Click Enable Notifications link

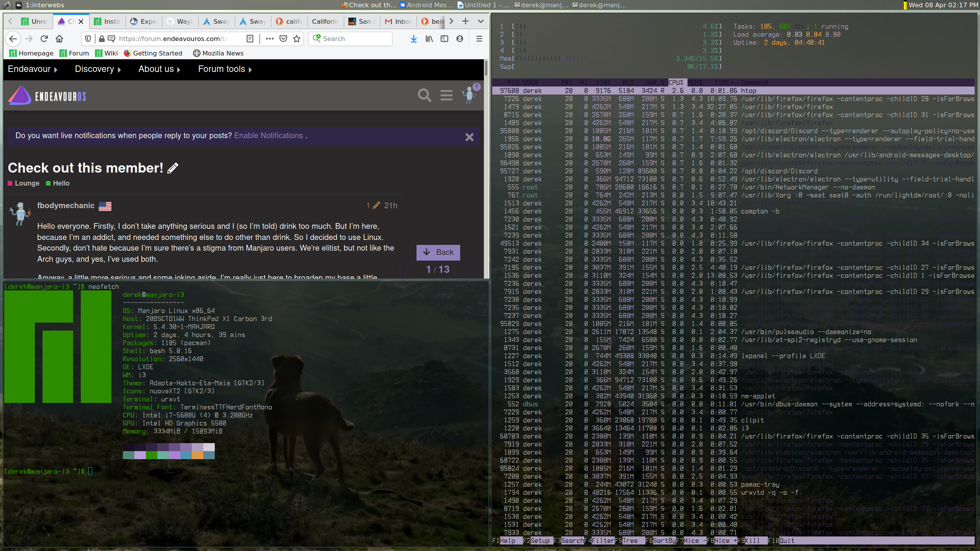click(x=268, y=135)
